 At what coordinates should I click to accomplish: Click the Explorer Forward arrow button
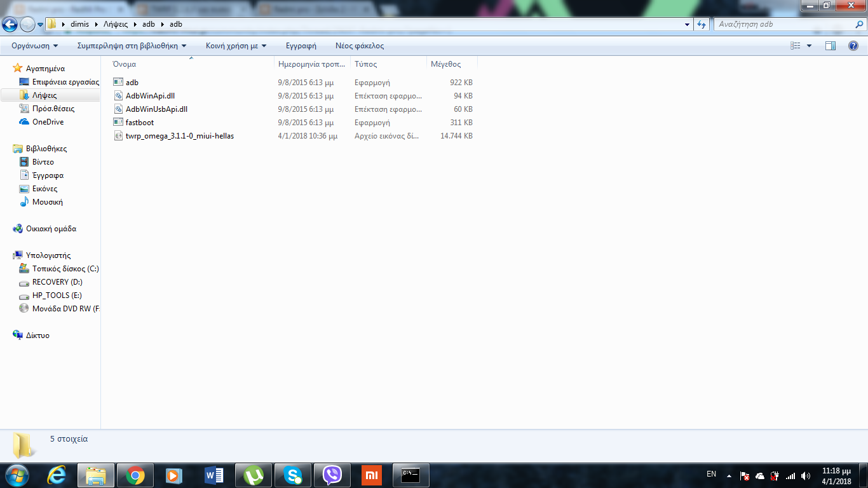point(27,25)
